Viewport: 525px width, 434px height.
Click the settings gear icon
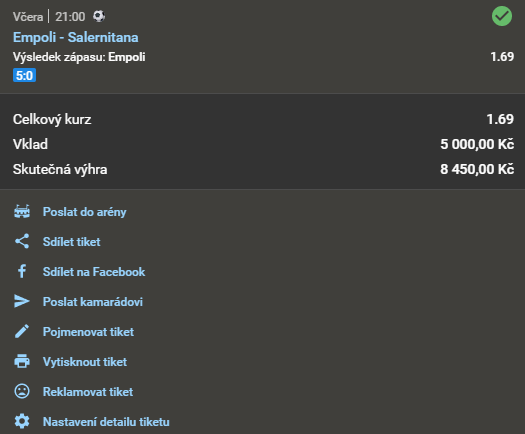pyautogui.click(x=22, y=421)
